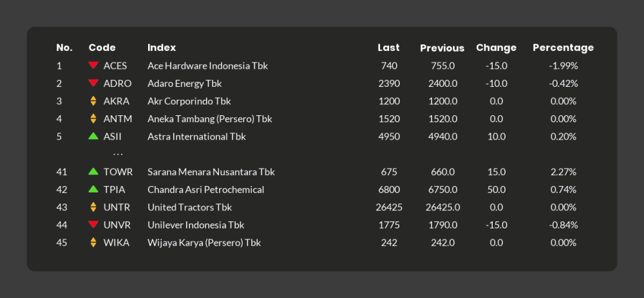Click the red down arrow beside UNVR
644x298 pixels.
93,225
